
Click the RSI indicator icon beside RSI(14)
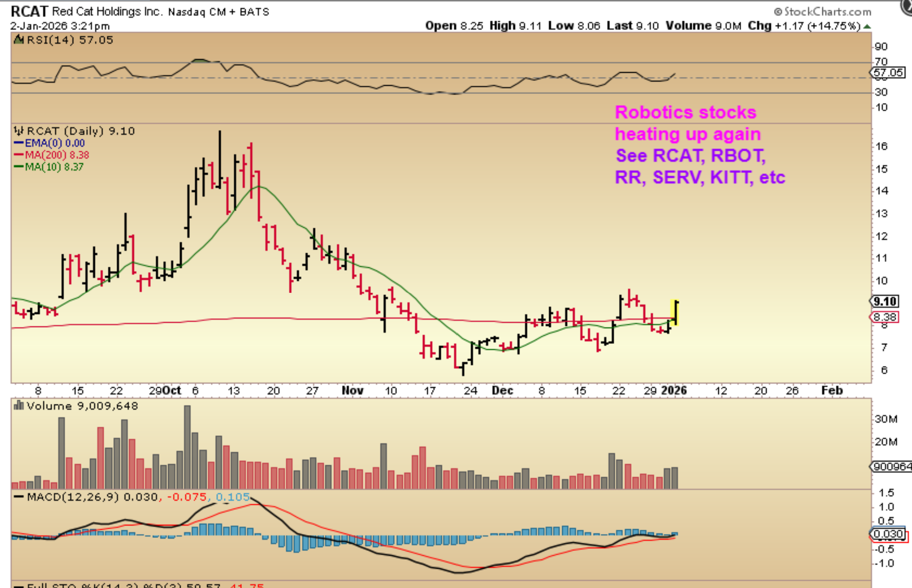point(19,39)
